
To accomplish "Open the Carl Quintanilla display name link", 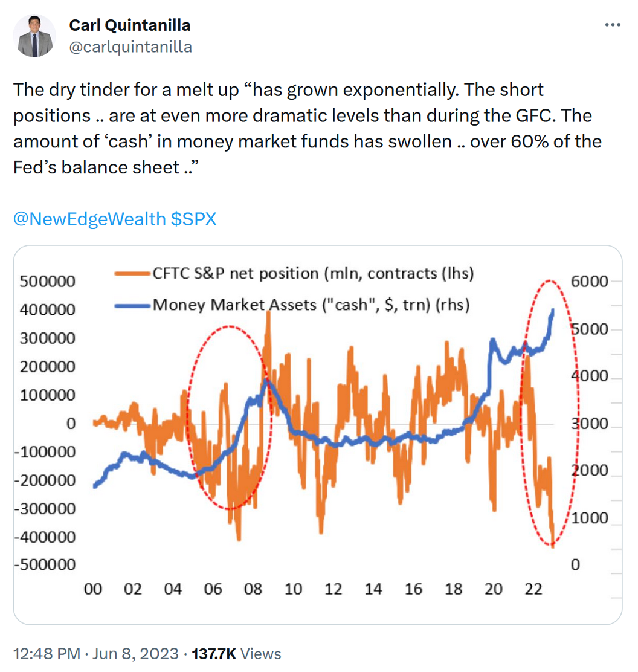I will tap(130, 25).
